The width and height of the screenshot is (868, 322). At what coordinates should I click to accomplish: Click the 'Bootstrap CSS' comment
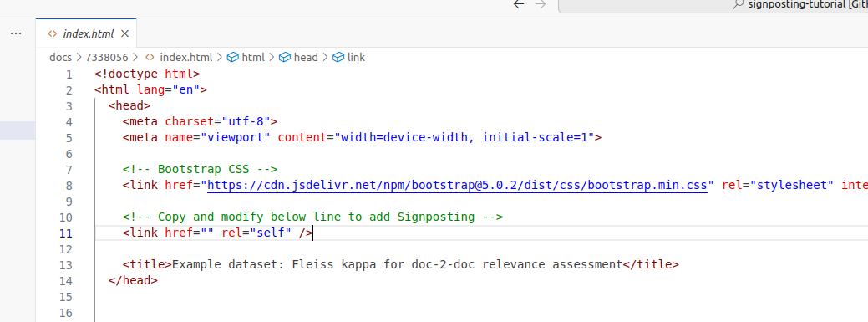pyautogui.click(x=200, y=169)
